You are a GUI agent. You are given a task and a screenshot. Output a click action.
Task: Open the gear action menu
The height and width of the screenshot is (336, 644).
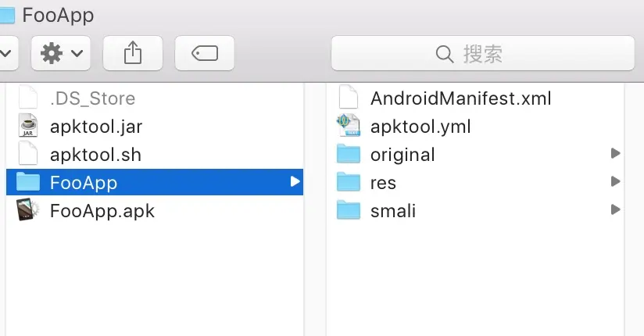[61, 53]
